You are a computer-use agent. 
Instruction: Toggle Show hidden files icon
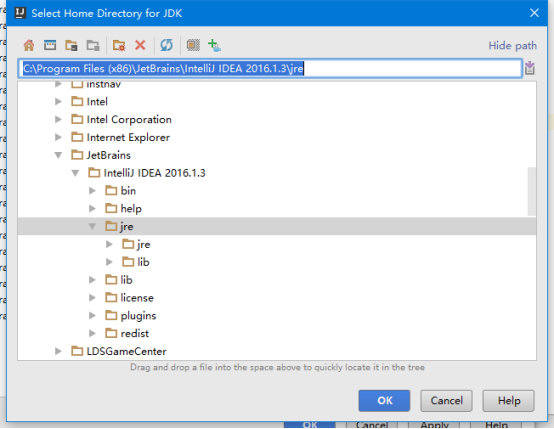pyautogui.click(x=193, y=45)
